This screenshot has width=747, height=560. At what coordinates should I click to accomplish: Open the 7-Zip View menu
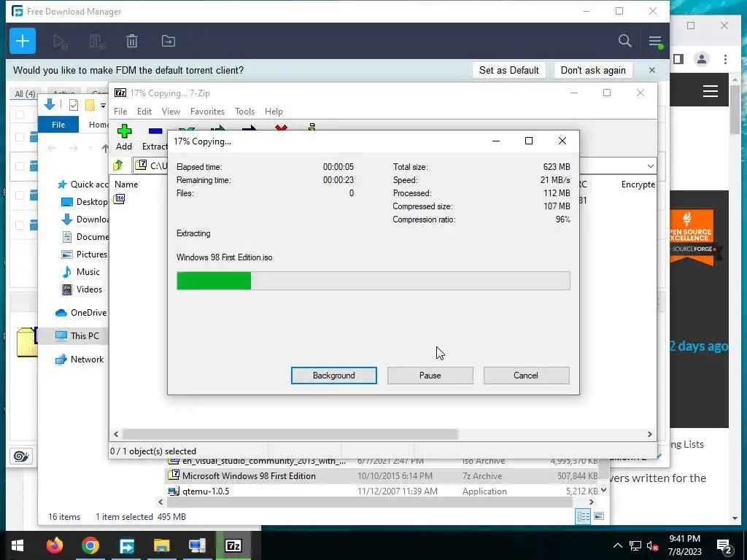(x=171, y=112)
